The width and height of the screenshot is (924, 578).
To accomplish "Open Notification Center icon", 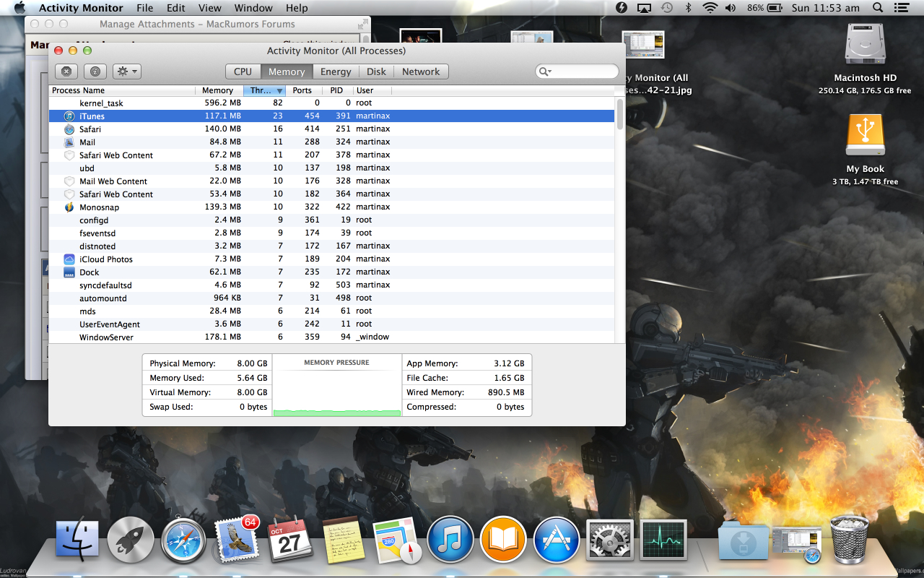I will (903, 8).
